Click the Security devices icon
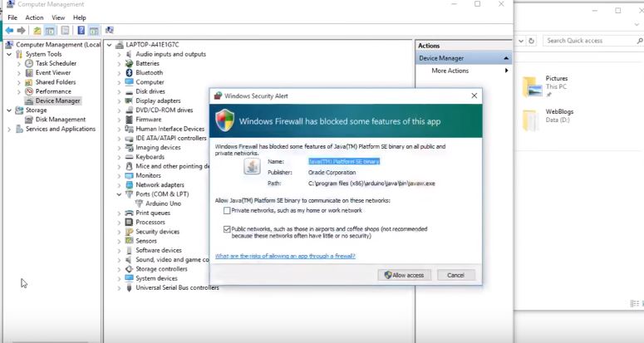The height and width of the screenshot is (343, 644). pos(129,232)
